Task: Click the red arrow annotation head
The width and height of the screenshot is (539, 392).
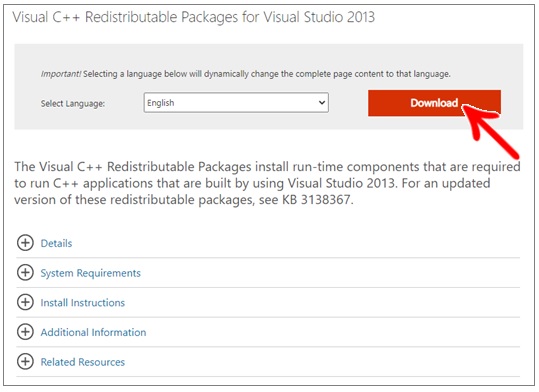Action: point(477,119)
